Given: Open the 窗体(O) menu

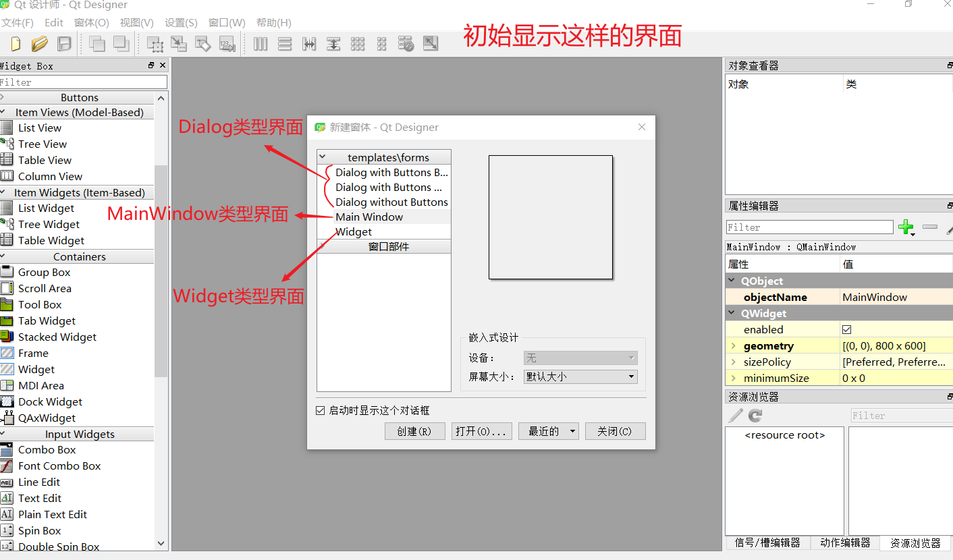Looking at the screenshot, I should pyautogui.click(x=91, y=22).
